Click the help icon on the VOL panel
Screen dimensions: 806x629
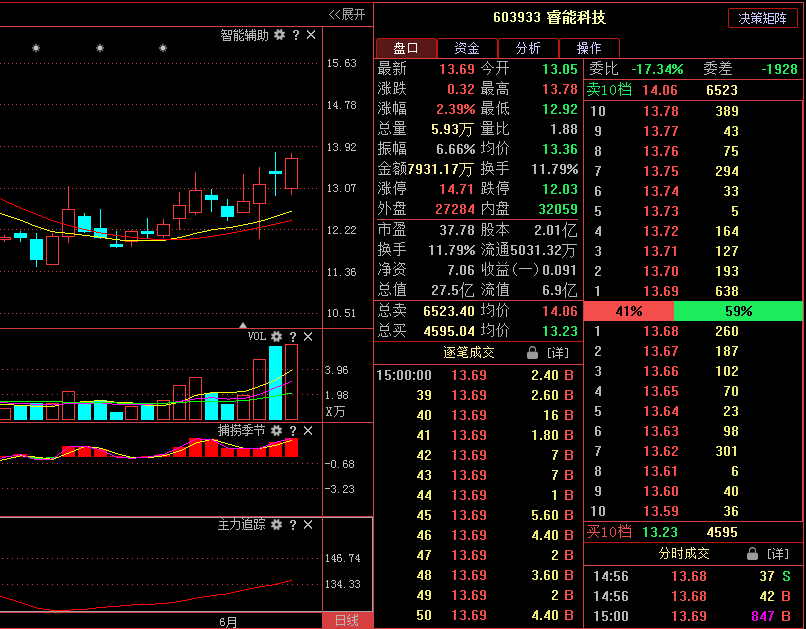(x=291, y=336)
